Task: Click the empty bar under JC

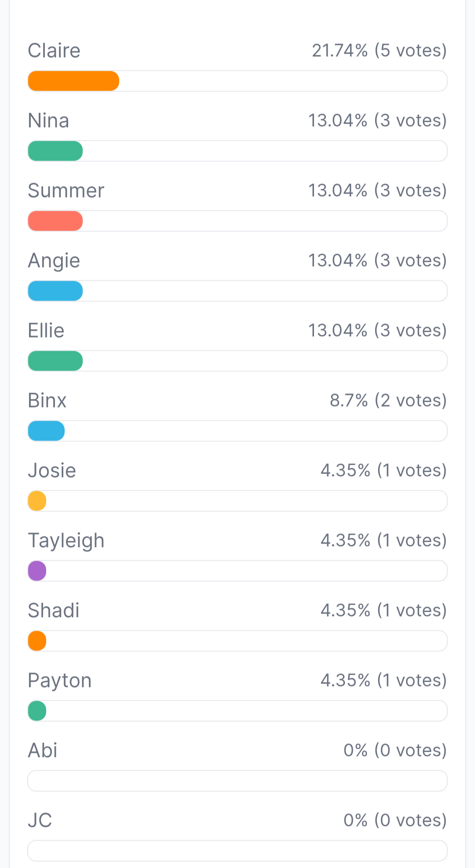Action: pos(237,851)
